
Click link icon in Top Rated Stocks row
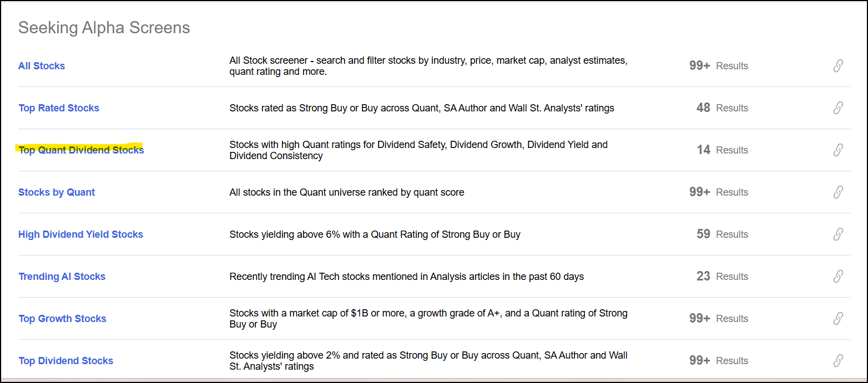point(838,108)
